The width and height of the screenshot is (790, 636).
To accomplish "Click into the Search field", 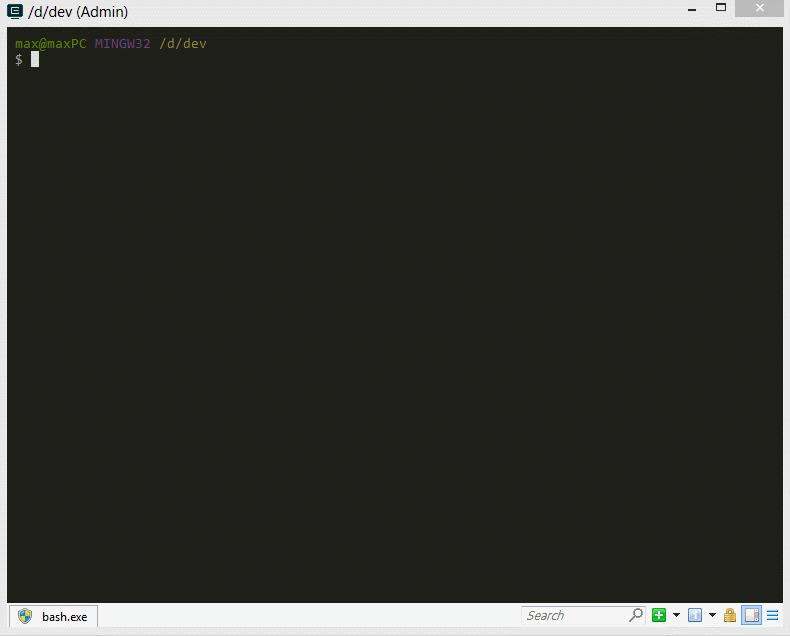I will pos(575,615).
